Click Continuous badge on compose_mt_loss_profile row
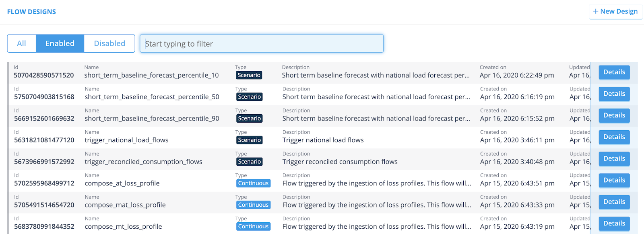The width and height of the screenshot is (644, 234). [x=253, y=226]
